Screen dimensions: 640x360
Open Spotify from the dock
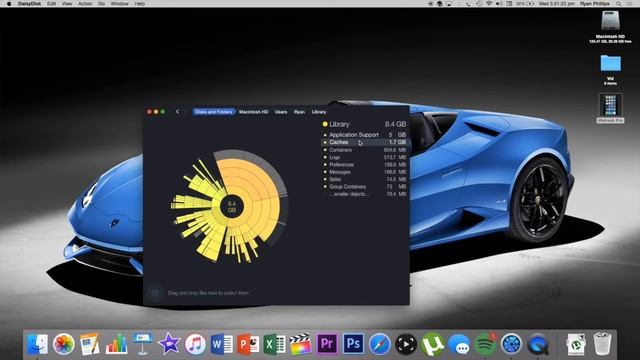tap(485, 344)
